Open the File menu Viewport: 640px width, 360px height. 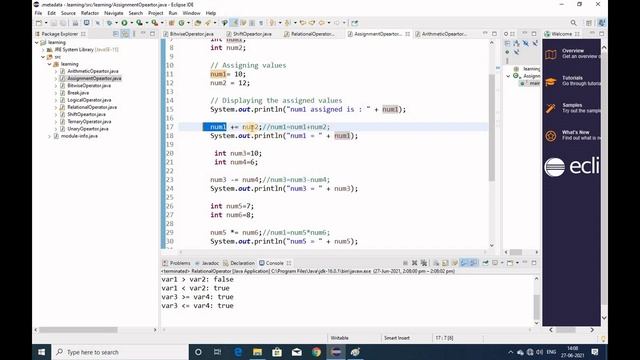point(38,13)
